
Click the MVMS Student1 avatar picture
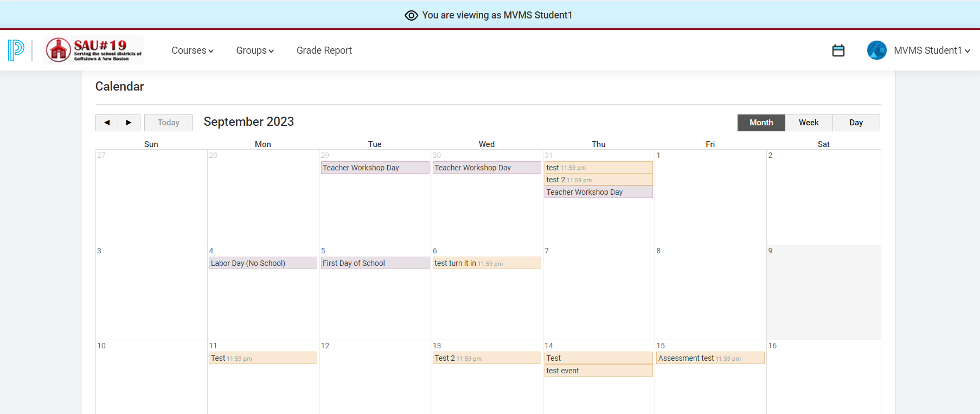(x=876, y=50)
